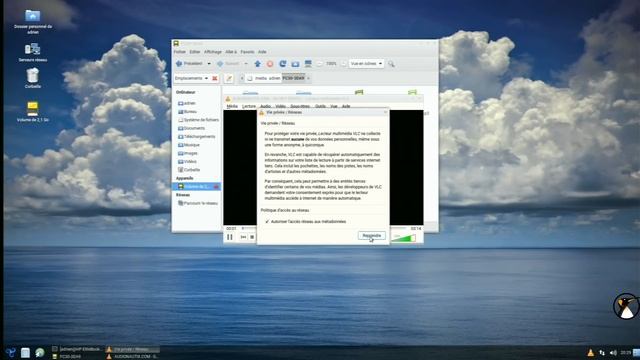640x360 pixels.
Task: Open the volume speaker tray icon
Action: (x=613, y=352)
